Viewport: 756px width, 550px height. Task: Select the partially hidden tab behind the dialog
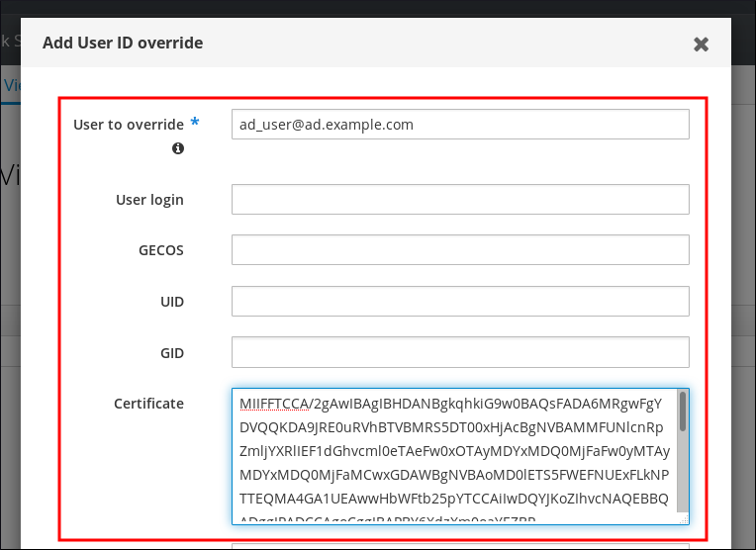pyautogui.click(x=11, y=85)
